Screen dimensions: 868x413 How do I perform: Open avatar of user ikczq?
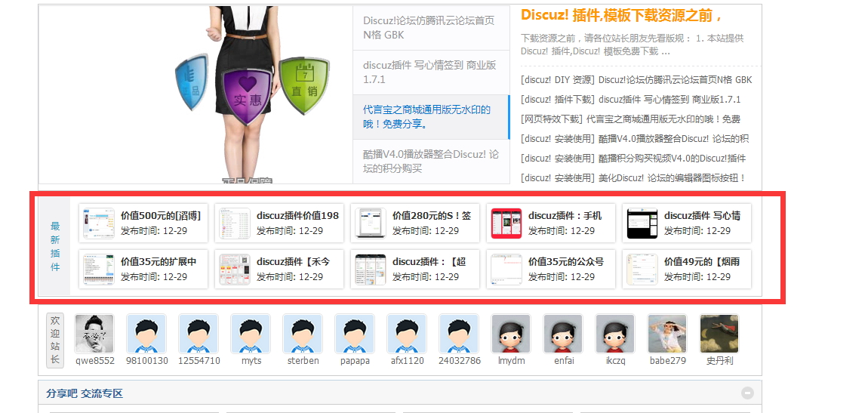[x=615, y=334]
